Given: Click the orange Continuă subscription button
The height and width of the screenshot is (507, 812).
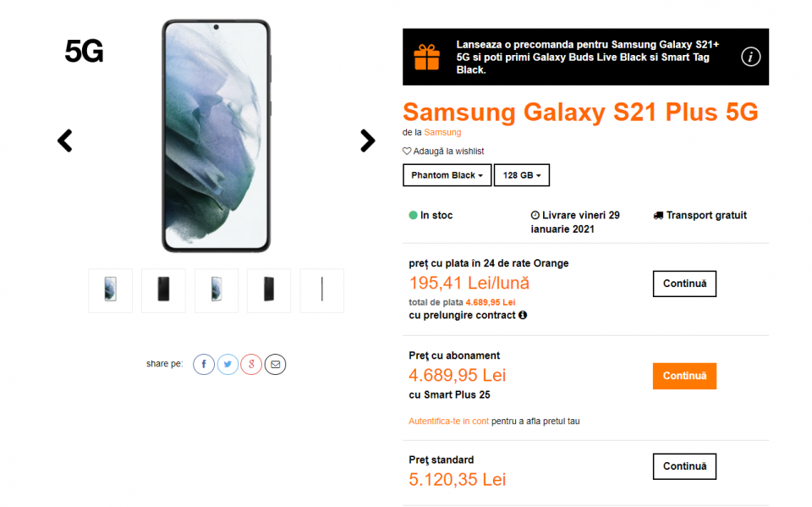Looking at the screenshot, I should [x=684, y=376].
